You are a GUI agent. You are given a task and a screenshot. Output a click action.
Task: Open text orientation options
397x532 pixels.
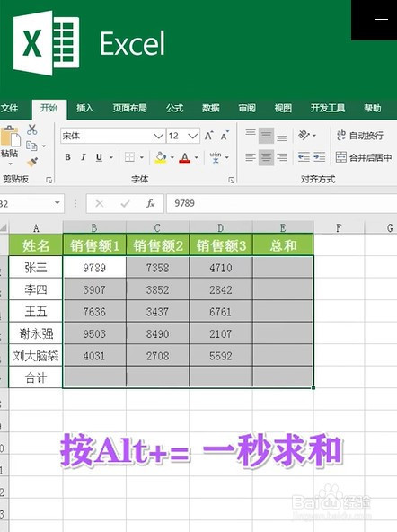pos(304,136)
